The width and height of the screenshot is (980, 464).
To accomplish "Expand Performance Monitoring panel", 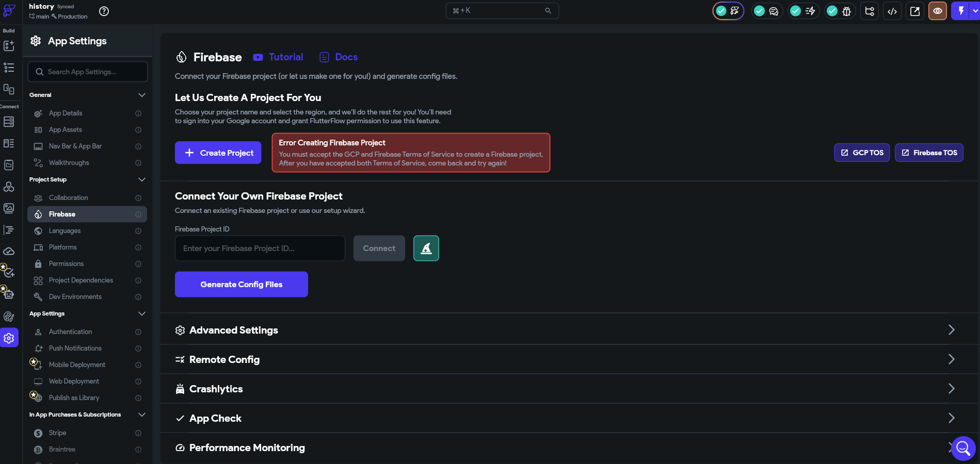I will (569, 448).
